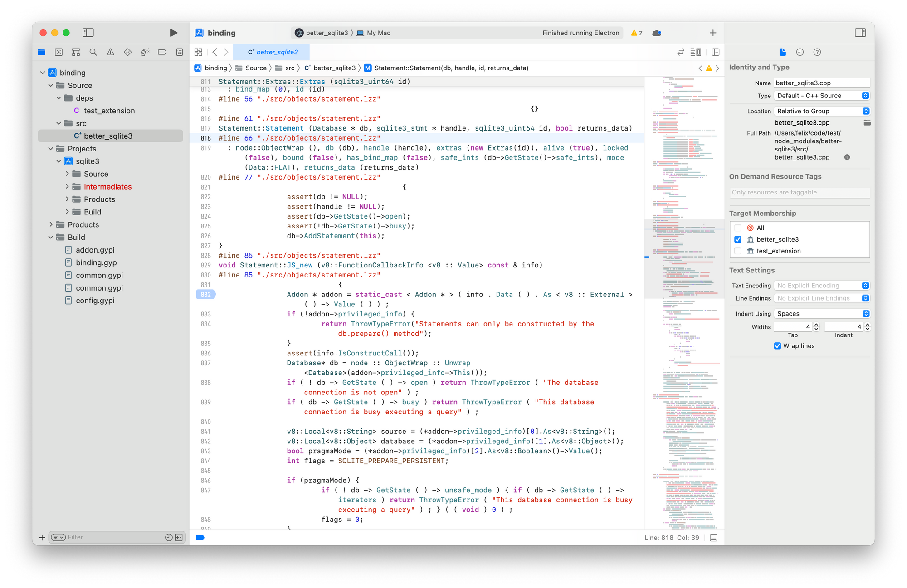Show the History inspector clock icon

click(800, 52)
